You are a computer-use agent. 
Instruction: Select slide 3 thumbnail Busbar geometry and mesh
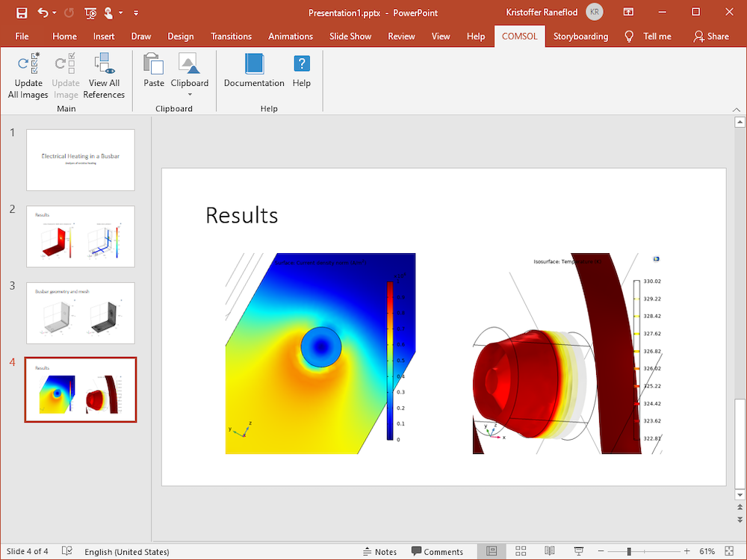(81, 313)
